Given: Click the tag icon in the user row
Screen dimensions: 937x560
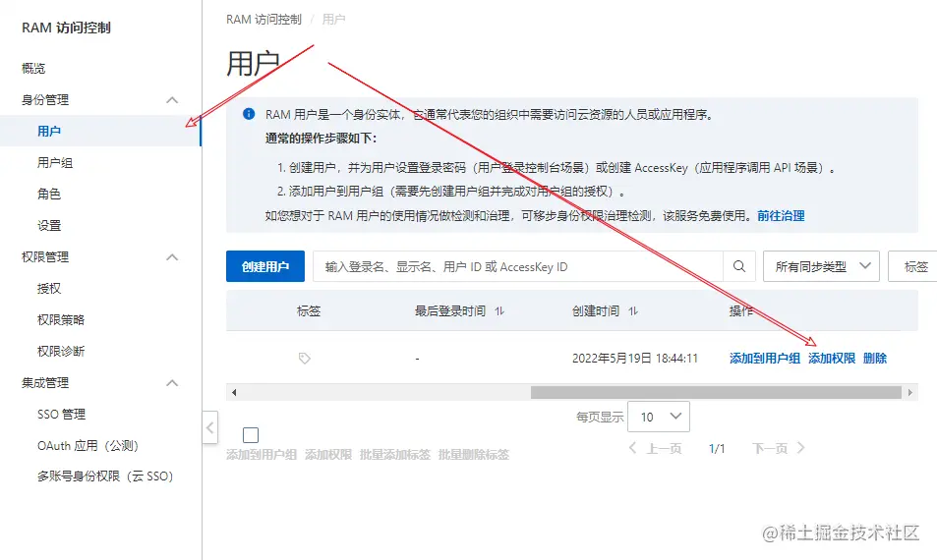Looking at the screenshot, I should click(304, 359).
